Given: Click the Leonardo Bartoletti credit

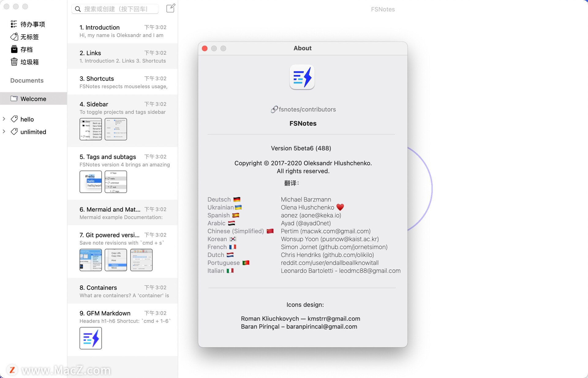Looking at the screenshot, I should (x=341, y=270).
